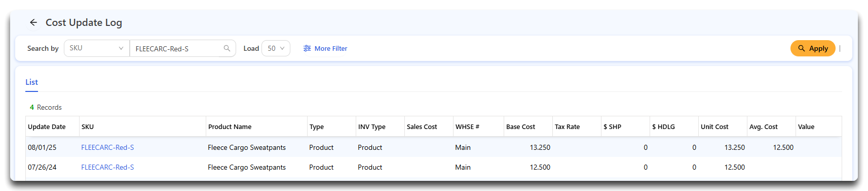Expand the Load 50 dropdown
868x191 pixels.
(276, 48)
